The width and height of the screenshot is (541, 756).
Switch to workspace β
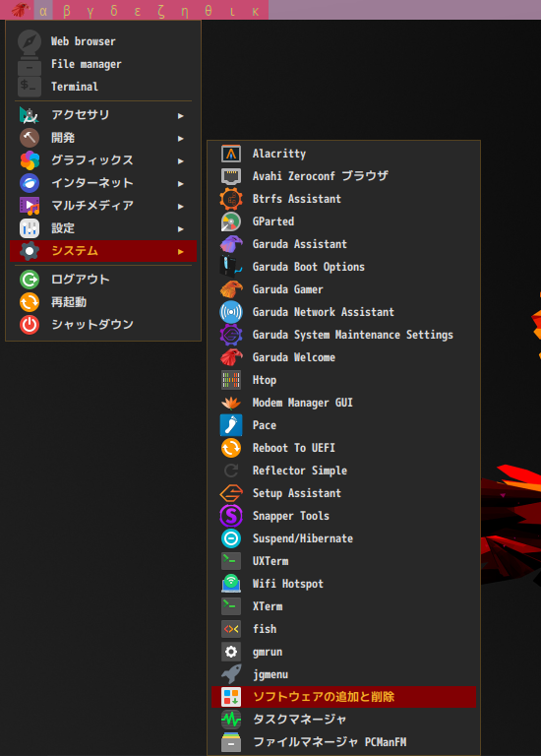[x=67, y=10]
